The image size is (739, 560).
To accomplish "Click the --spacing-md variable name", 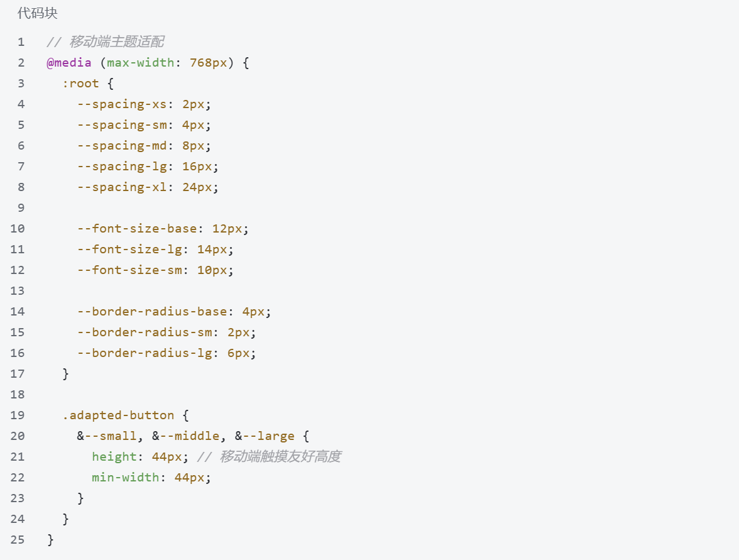I will [x=122, y=146].
